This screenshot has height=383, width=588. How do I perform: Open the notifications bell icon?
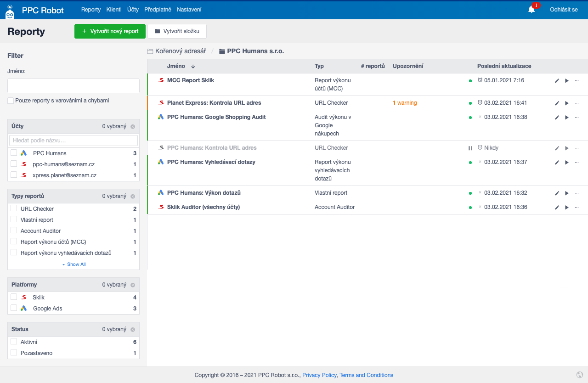(x=531, y=10)
